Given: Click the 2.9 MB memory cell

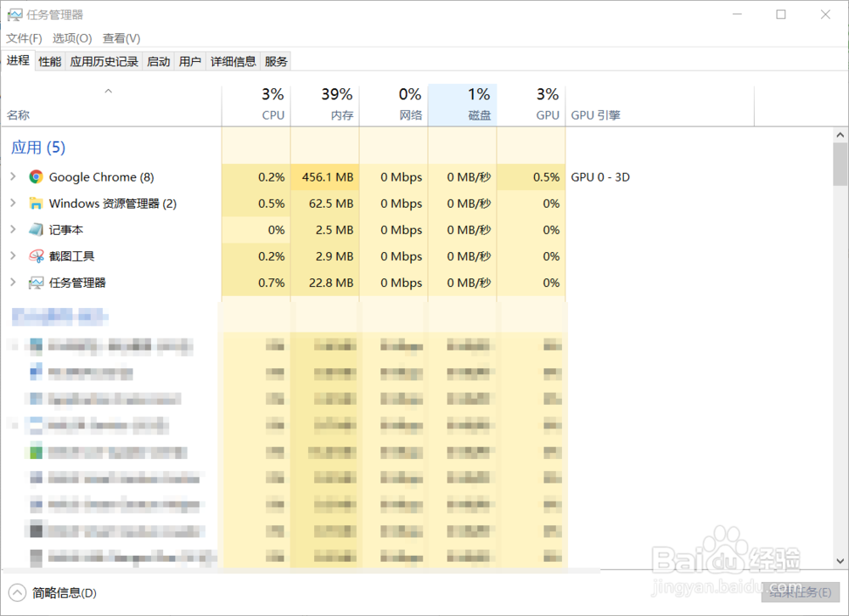Looking at the screenshot, I should coord(325,256).
